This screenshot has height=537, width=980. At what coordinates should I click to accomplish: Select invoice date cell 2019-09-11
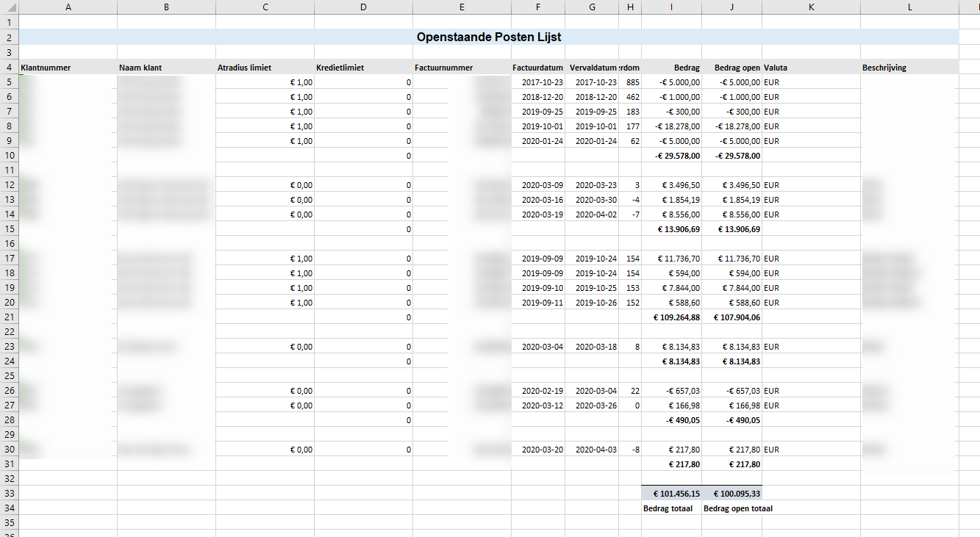pos(539,302)
